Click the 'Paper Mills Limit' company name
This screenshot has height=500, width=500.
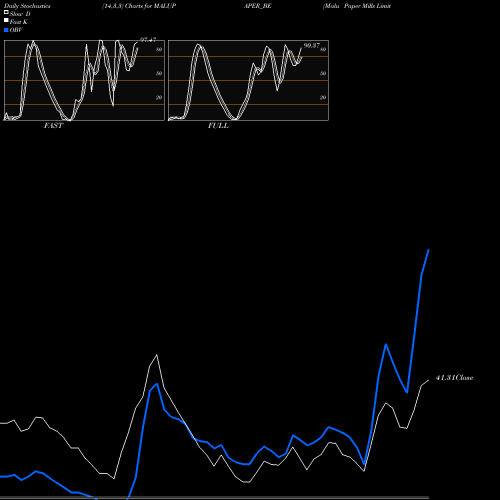point(368,6)
